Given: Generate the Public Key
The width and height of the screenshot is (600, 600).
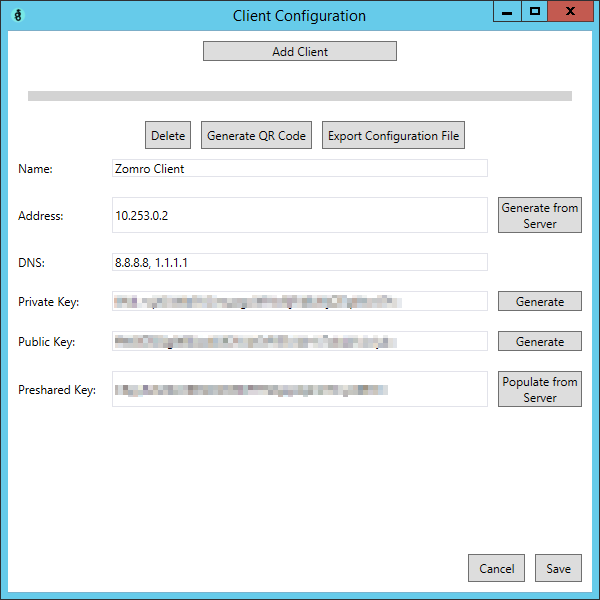Looking at the screenshot, I should [540, 341].
